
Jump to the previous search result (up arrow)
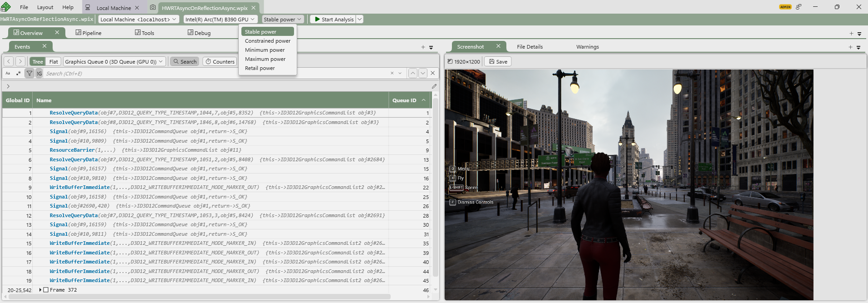point(412,73)
